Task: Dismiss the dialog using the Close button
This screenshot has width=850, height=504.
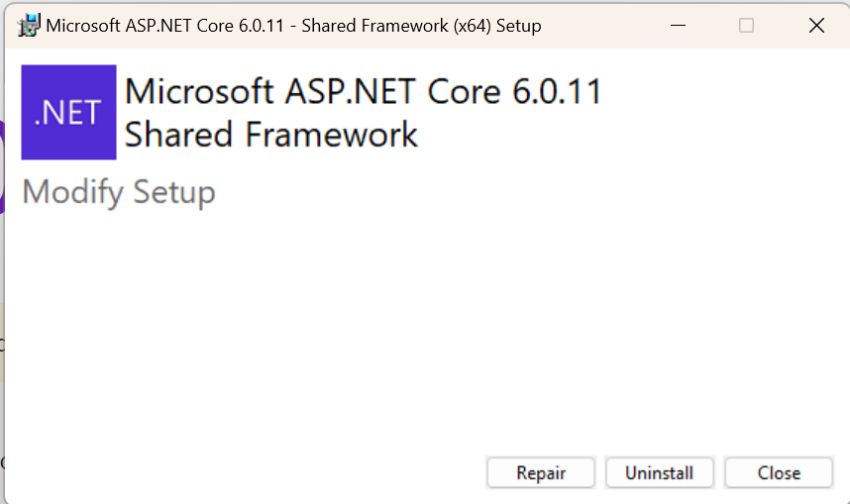Action: [779, 472]
